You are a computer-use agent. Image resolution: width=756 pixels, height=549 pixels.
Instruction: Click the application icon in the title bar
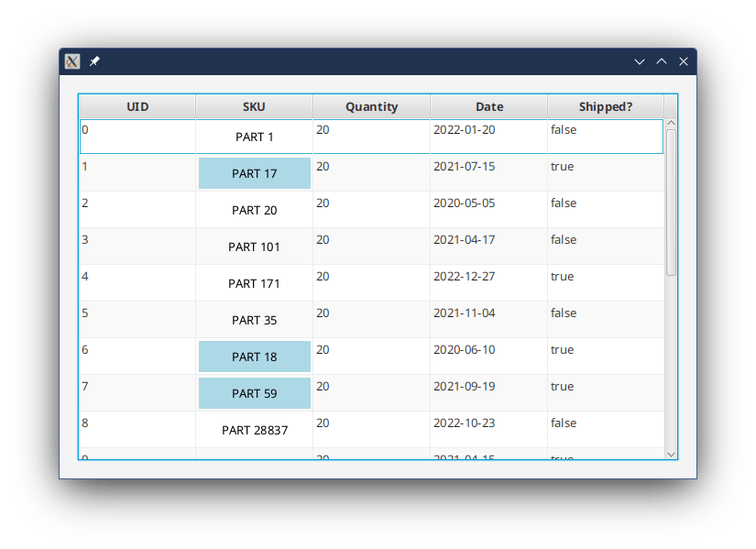(72, 61)
